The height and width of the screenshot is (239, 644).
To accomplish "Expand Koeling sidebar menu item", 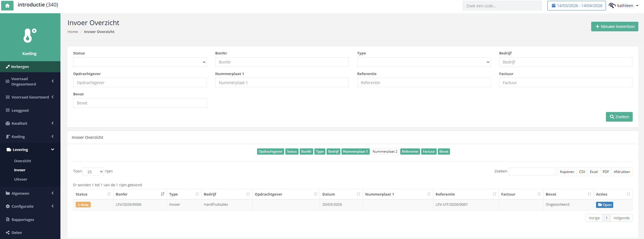I will point(30,137).
